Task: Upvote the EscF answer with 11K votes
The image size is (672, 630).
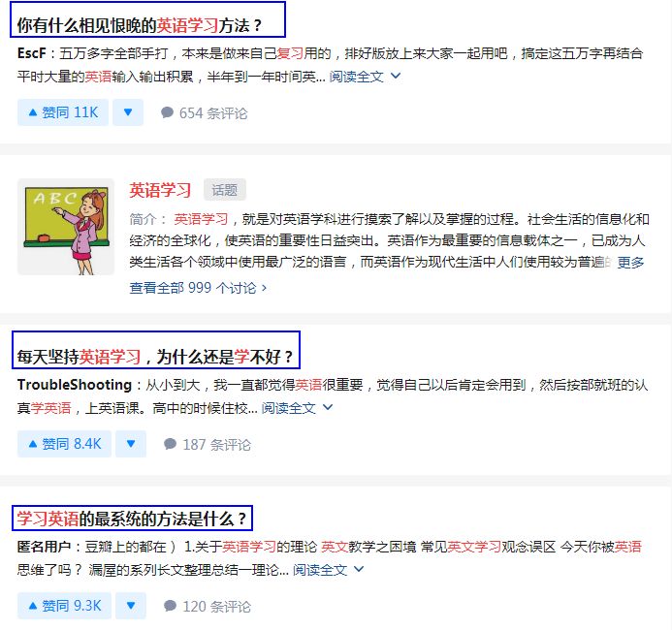Action: [x=63, y=112]
